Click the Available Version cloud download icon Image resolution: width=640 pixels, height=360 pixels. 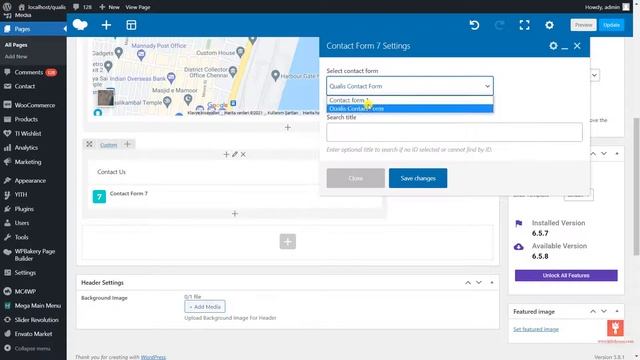(518, 247)
